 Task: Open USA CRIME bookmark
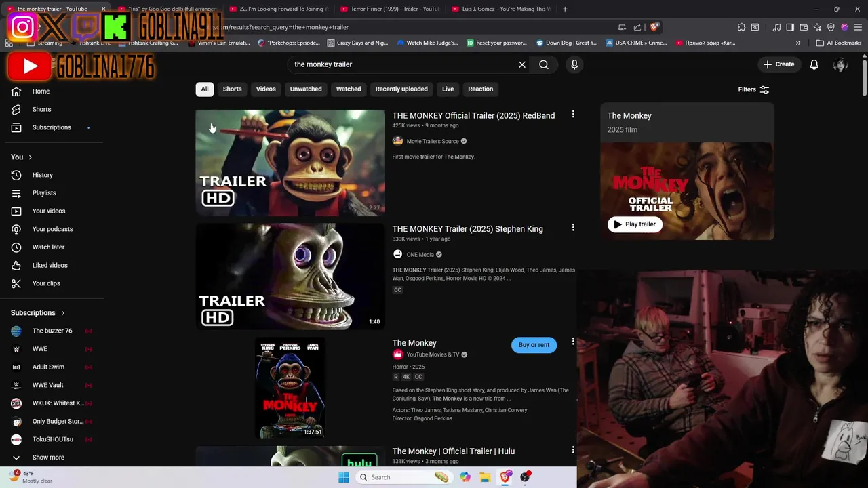click(x=635, y=43)
